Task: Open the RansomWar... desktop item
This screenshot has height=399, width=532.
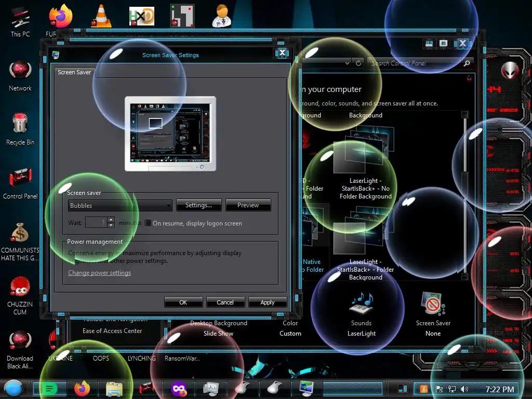Action: [182, 358]
